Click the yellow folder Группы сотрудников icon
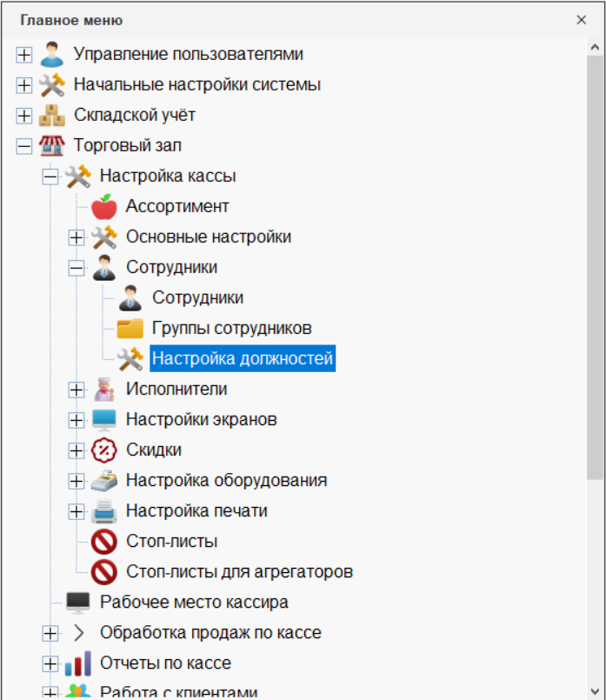606x700 pixels. click(x=130, y=329)
